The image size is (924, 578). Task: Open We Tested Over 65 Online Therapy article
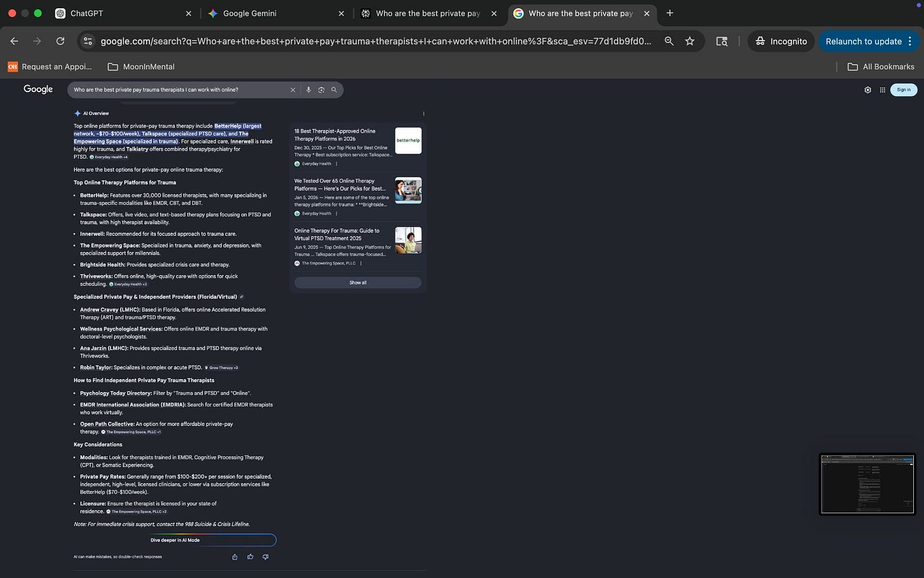(x=340, y=184)
